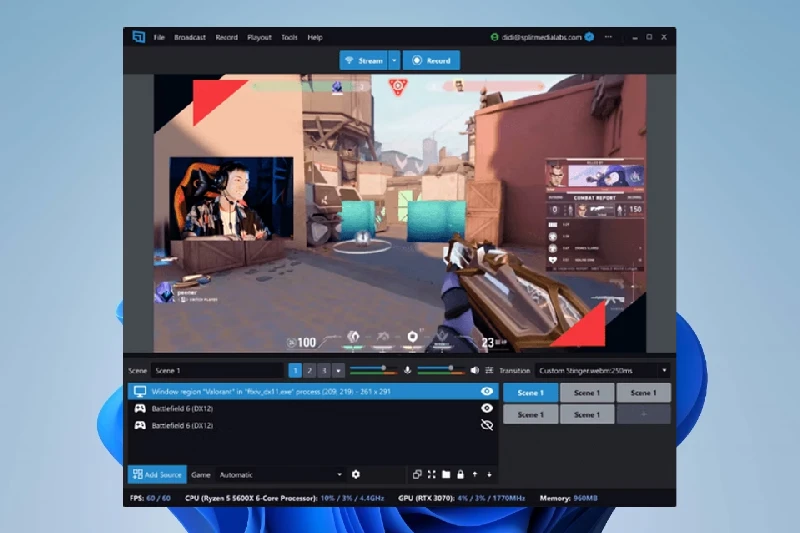
Task: Open the Tools menu
Action: [x=289, y=37]
